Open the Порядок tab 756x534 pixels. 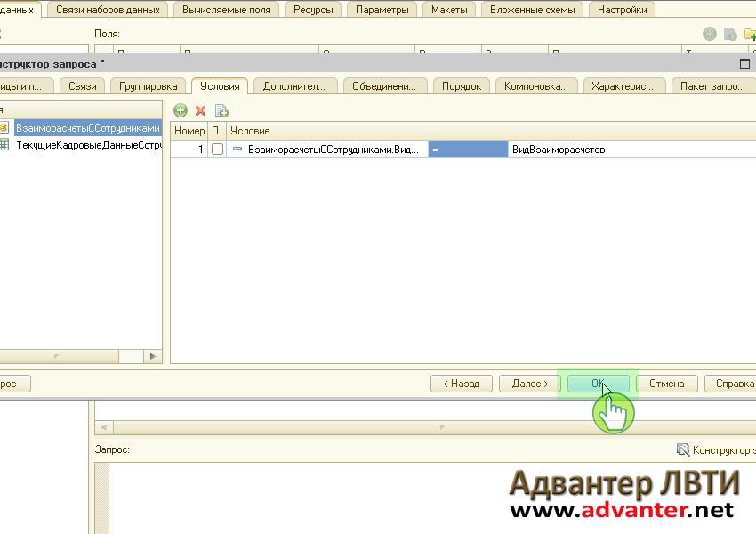(x=461, y=86)
